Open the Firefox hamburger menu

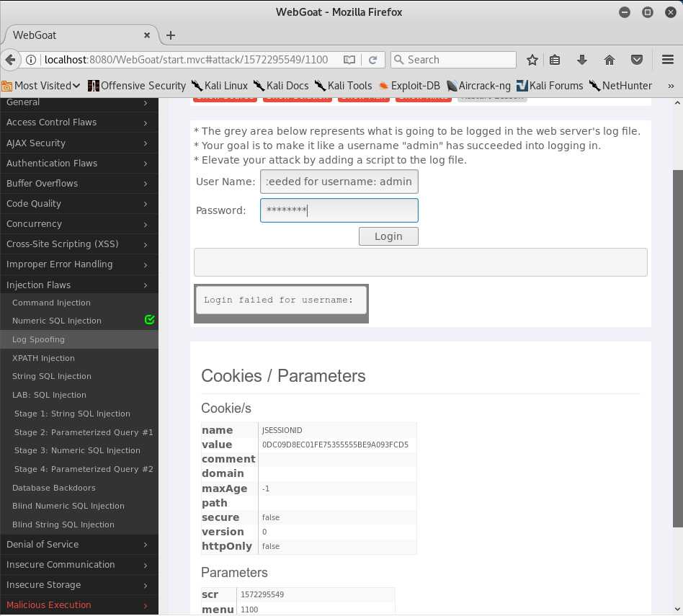tap(668, 60)
